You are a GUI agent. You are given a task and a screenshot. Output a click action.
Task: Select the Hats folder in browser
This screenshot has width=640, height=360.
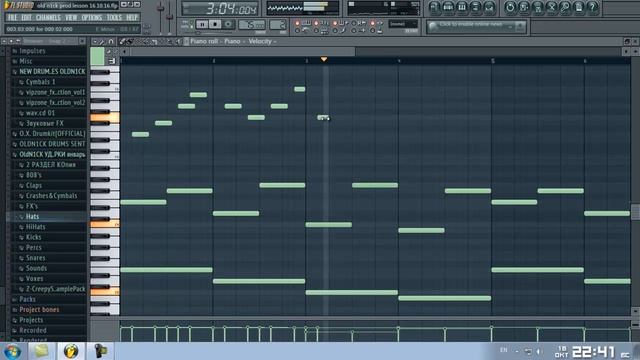(32, 216)
